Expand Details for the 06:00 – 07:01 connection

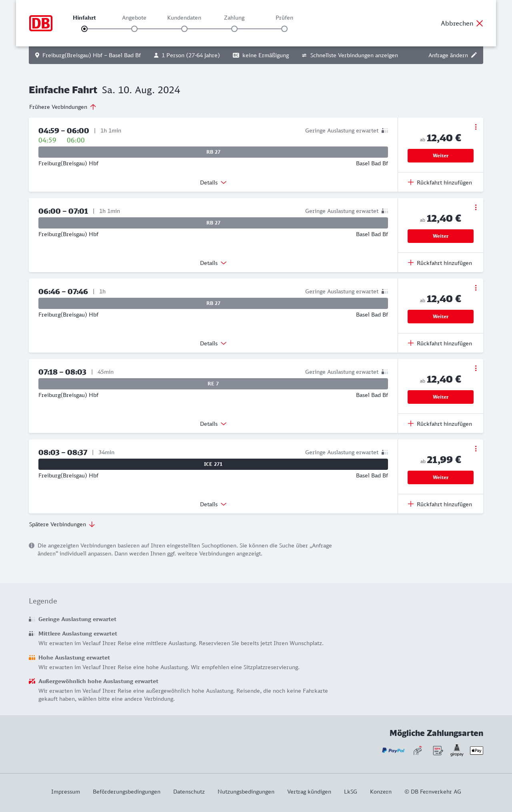tap(213, 263)
